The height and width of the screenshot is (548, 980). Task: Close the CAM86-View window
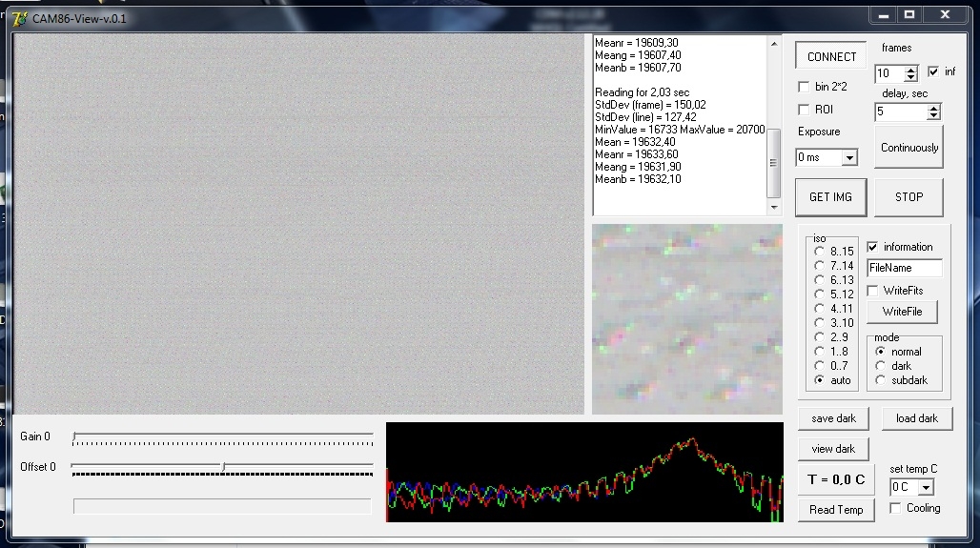tap(945, 15)
